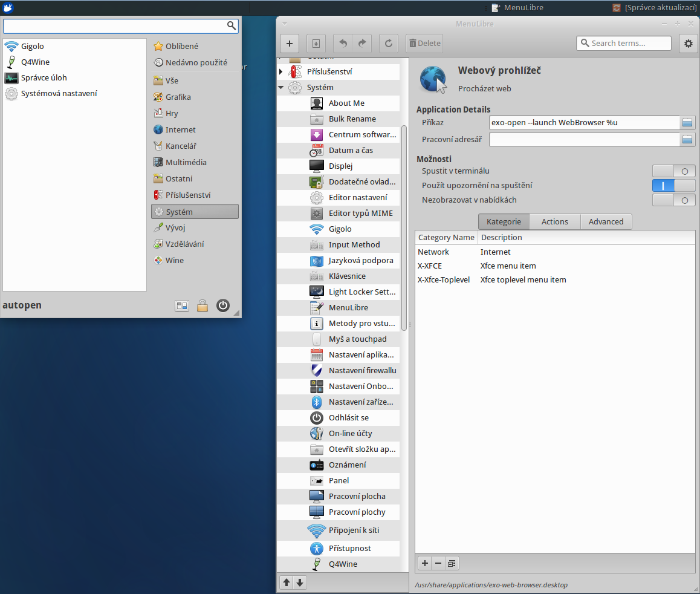
Task: Select Light Locker Sett... tree entry
Action: coord(338,292)
